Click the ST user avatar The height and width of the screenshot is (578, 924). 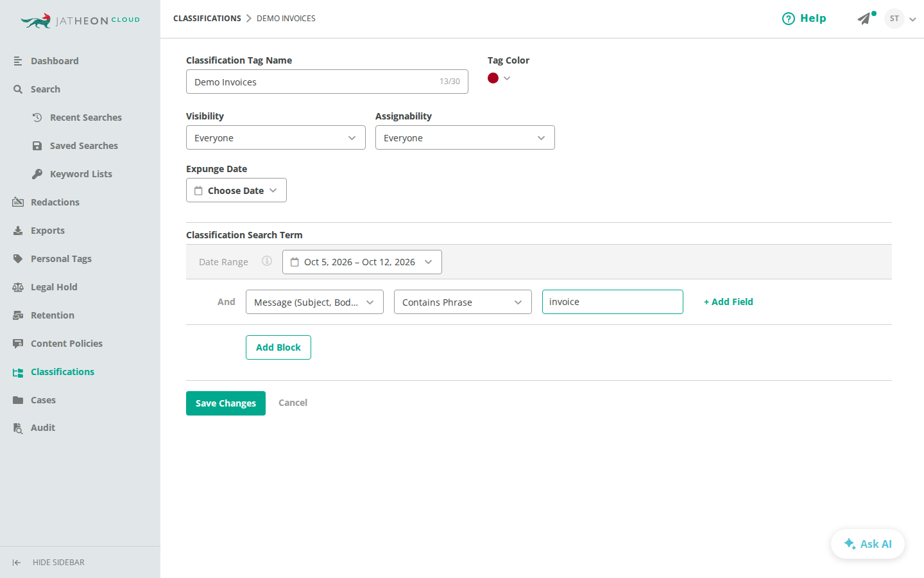tap(894, 19)
